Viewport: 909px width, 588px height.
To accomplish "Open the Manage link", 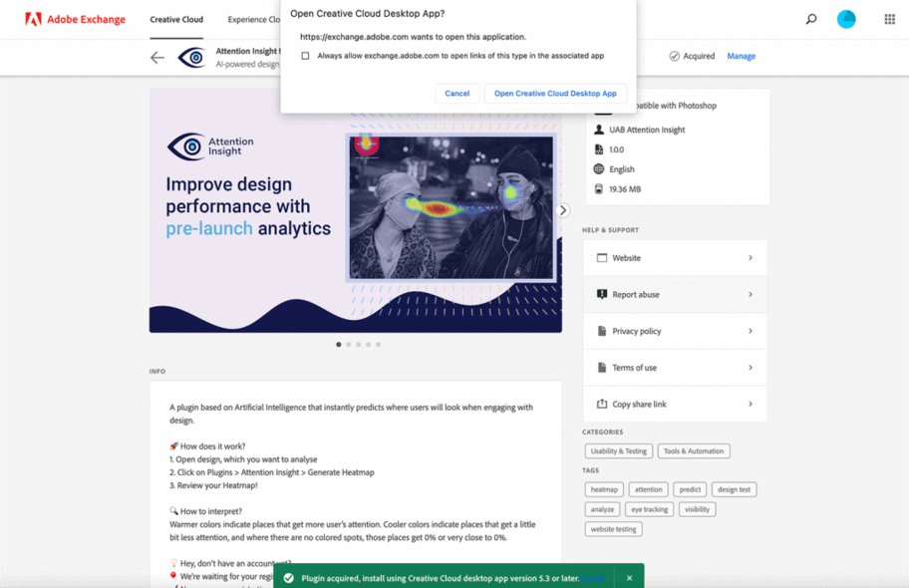I will point(741,56).
